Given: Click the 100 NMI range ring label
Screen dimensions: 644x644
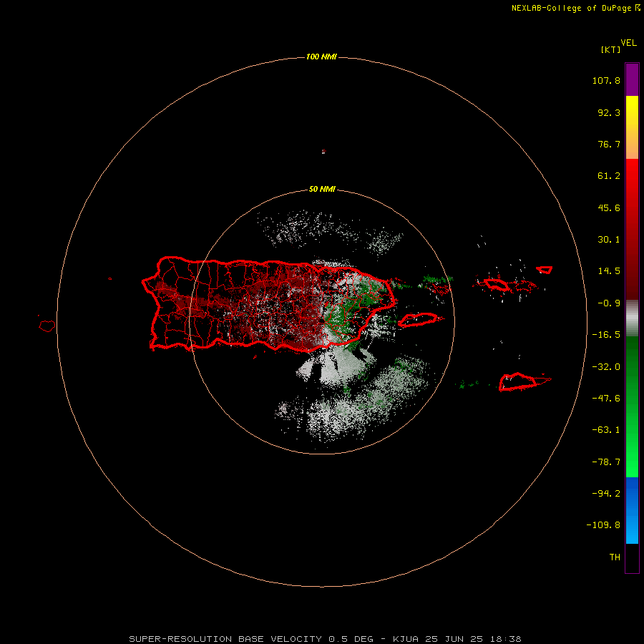Looking at the screenshot, I should (321, 57).
